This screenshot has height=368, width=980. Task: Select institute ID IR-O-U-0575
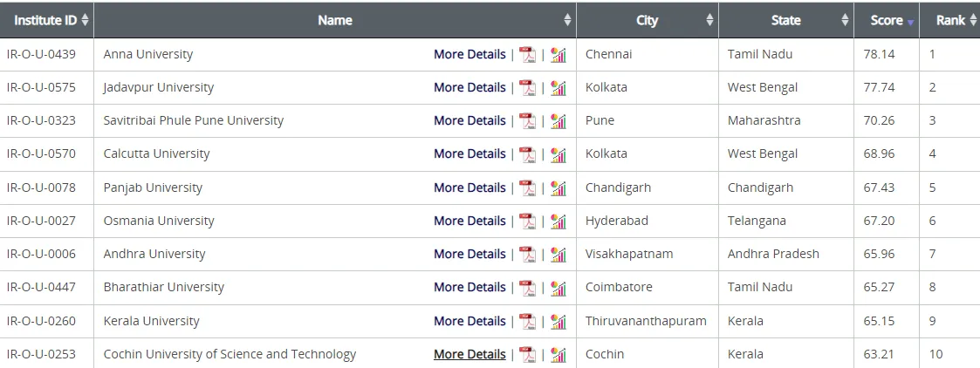41,87
